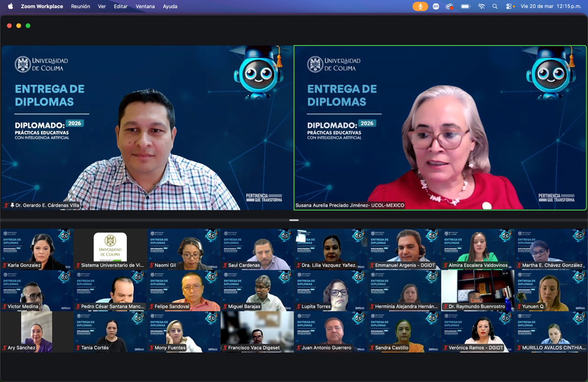Open the Apple menu

[10, 6]
